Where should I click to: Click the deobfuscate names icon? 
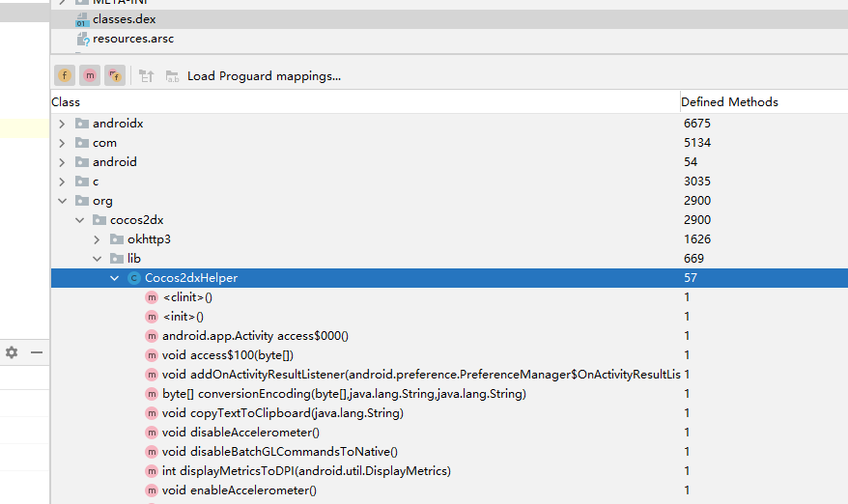click(x=172, y=76)
